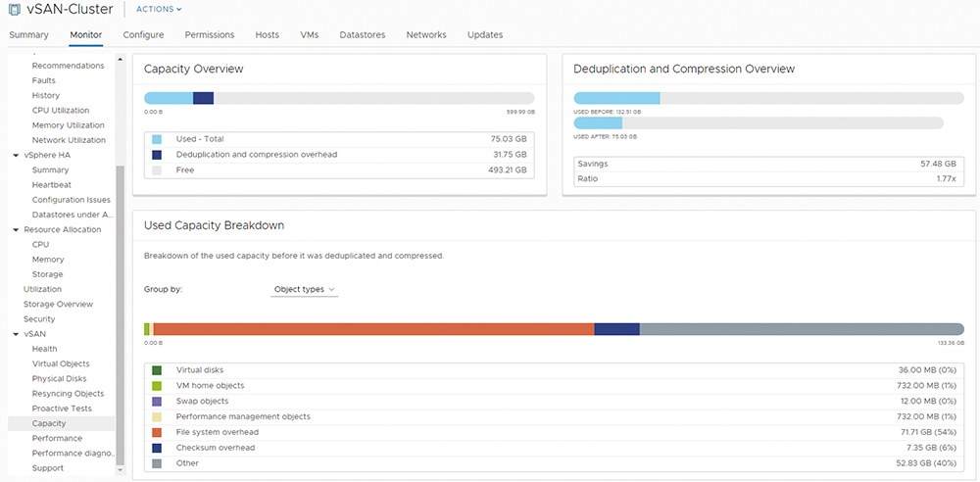Open the Hosts tab
980x482 pixels.
pos(267,35)
